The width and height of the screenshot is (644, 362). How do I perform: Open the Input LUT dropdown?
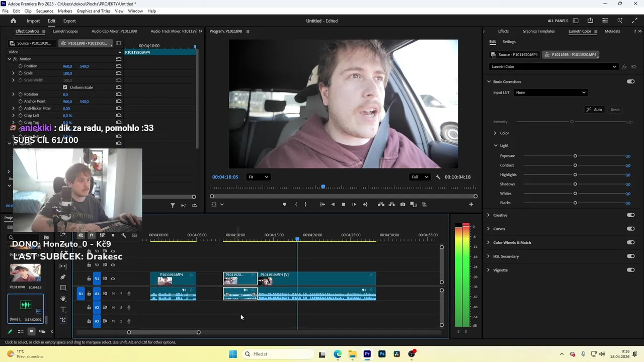point(551,93)
